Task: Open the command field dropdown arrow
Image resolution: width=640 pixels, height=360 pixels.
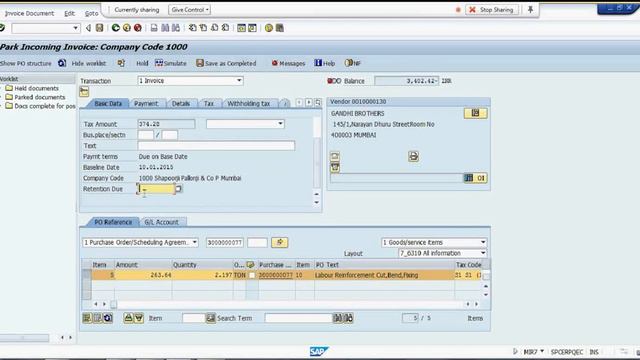Action: click(x=76, y=28)
